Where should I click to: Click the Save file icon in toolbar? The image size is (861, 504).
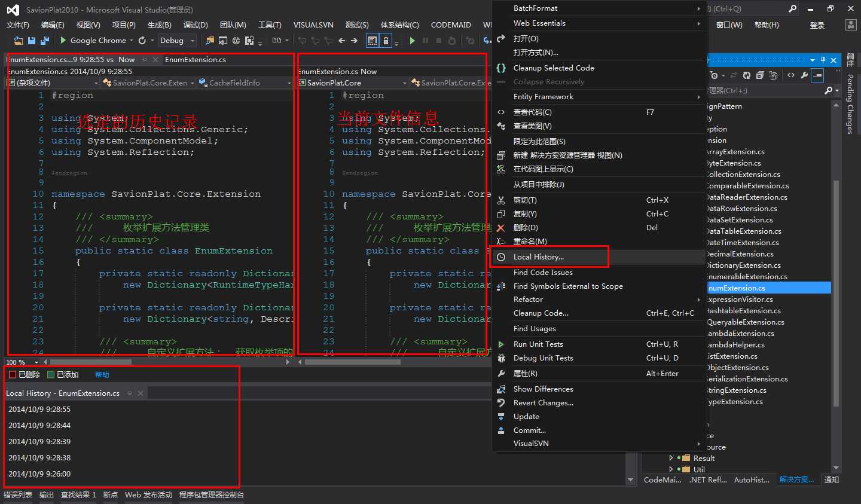(32, 41)
